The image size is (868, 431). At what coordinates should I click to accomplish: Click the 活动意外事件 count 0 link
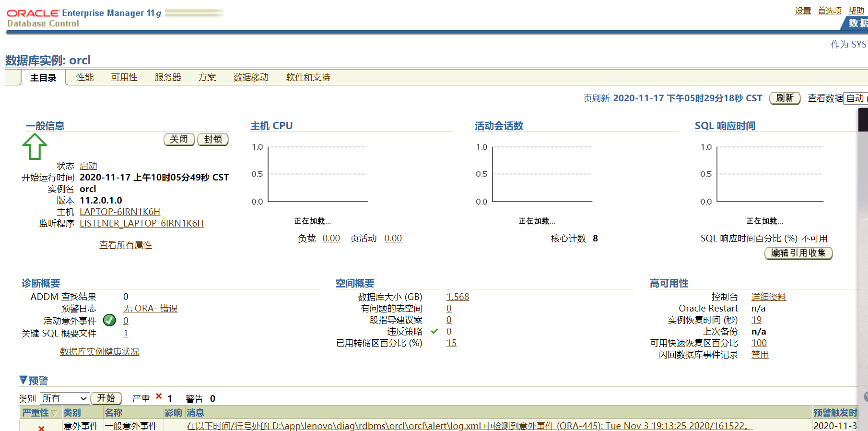[126, 321]
